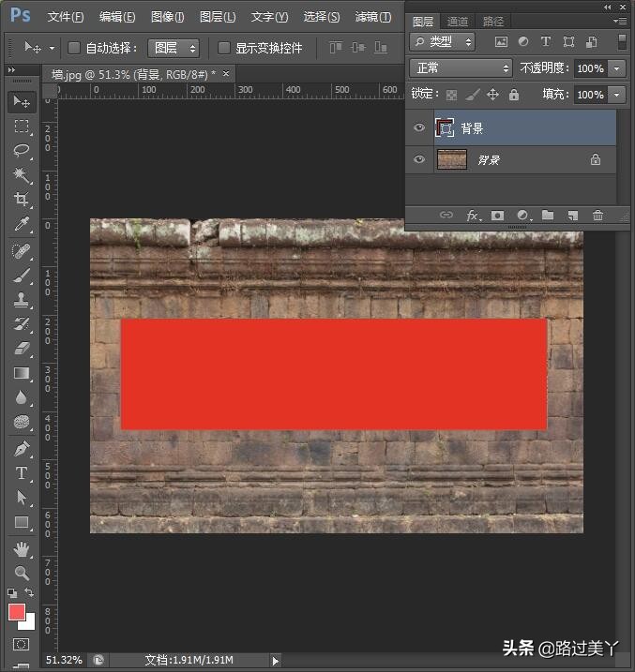Image resolution: width=635 pixels, height=672 pixels.
Task: Select the Rectangle shape tool
Action: 22,522
